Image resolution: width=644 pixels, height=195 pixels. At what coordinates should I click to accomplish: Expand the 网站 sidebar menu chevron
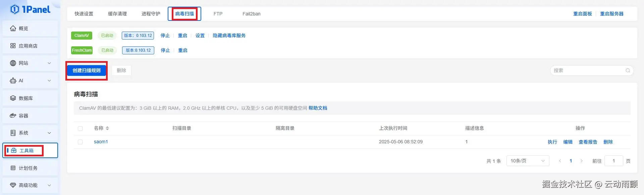tap(49, 63)
